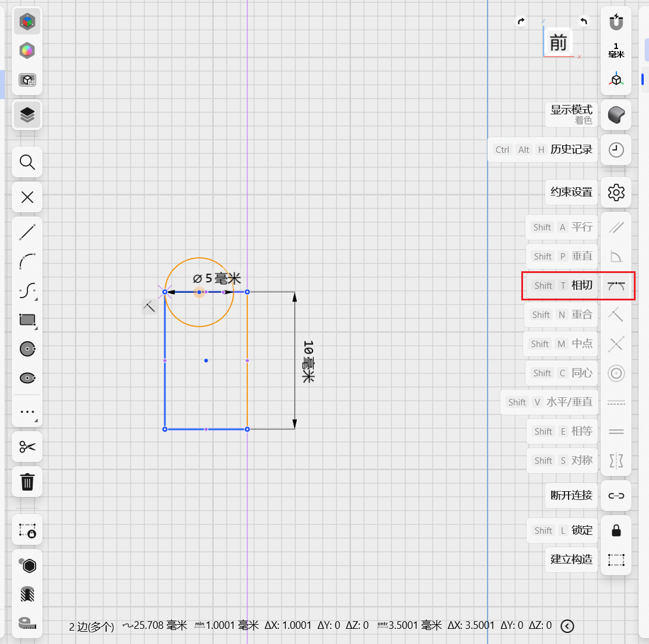This screenshot has width=649, height=644.
Task: Click the 同心 concentric label
Action: point(581,373)
